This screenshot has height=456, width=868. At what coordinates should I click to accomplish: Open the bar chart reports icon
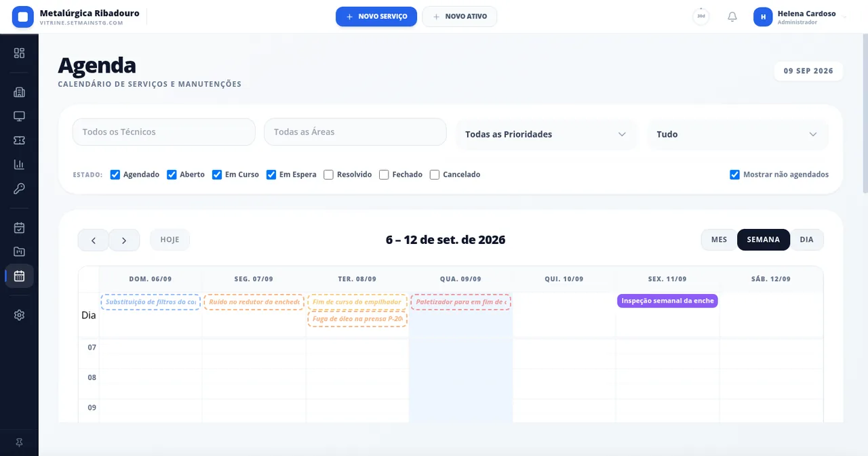(x=19, y=165)
